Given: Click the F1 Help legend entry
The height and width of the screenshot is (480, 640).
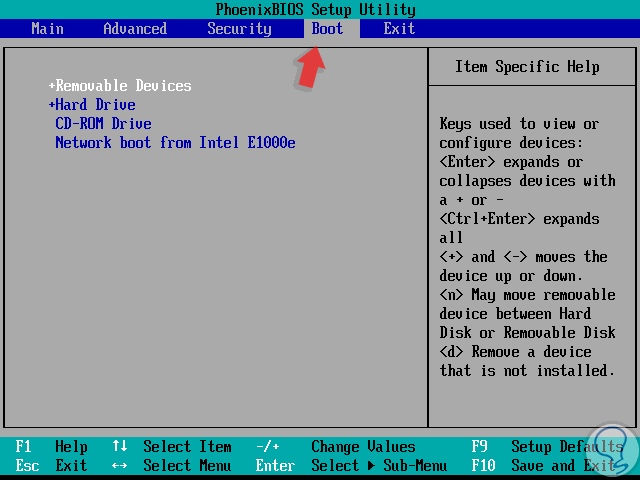Looking at the screenshot, I should (51, 447).
